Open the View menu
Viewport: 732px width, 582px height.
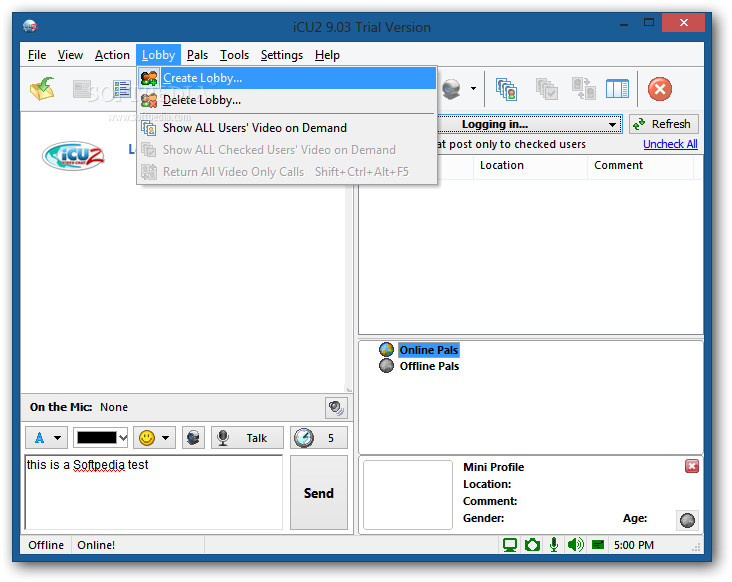click(x=70, y=55)
